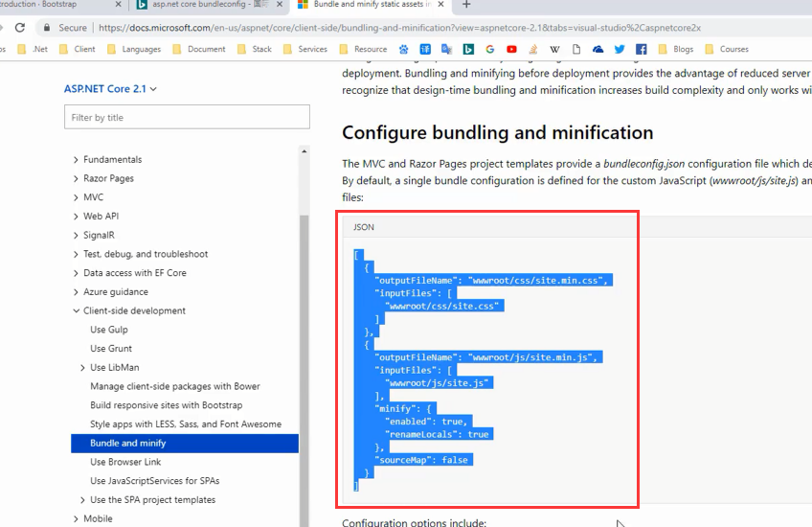Open the Languages bookmarks folder
This screenshot has height=527, width=812.
tap(134, 49)
